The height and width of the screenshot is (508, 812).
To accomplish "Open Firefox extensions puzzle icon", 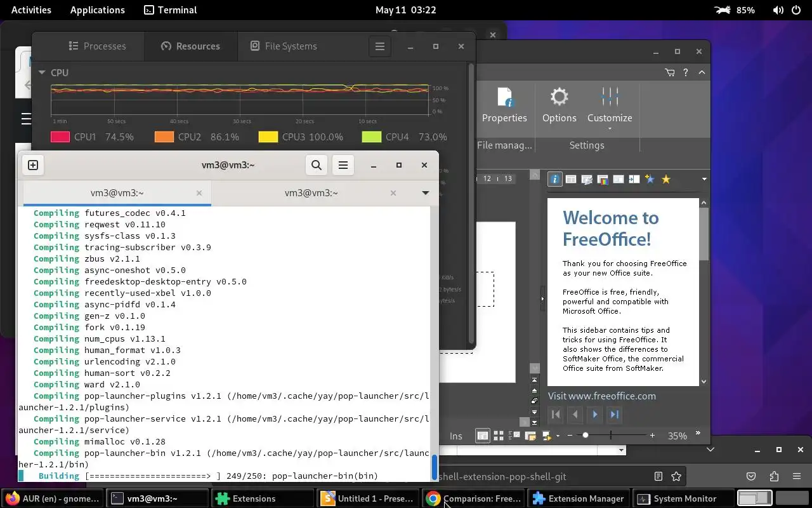I will 774,476.
